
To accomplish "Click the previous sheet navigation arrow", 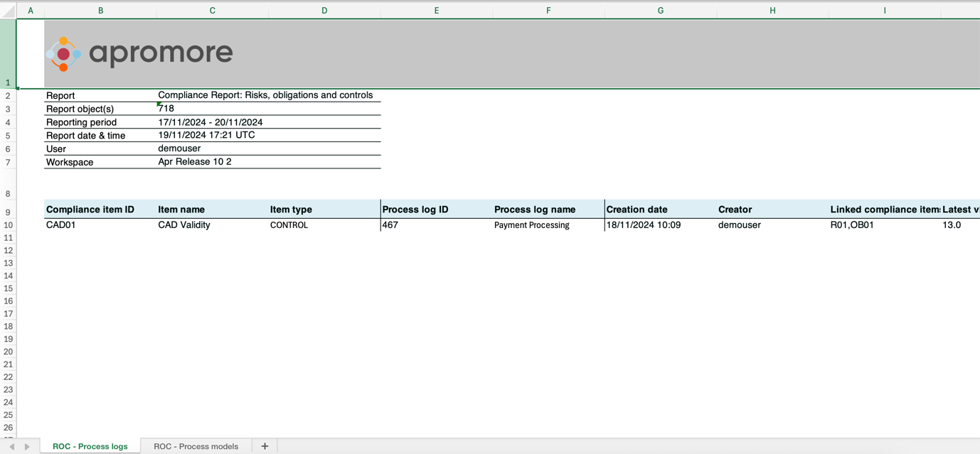I will (x=12, y=447).
